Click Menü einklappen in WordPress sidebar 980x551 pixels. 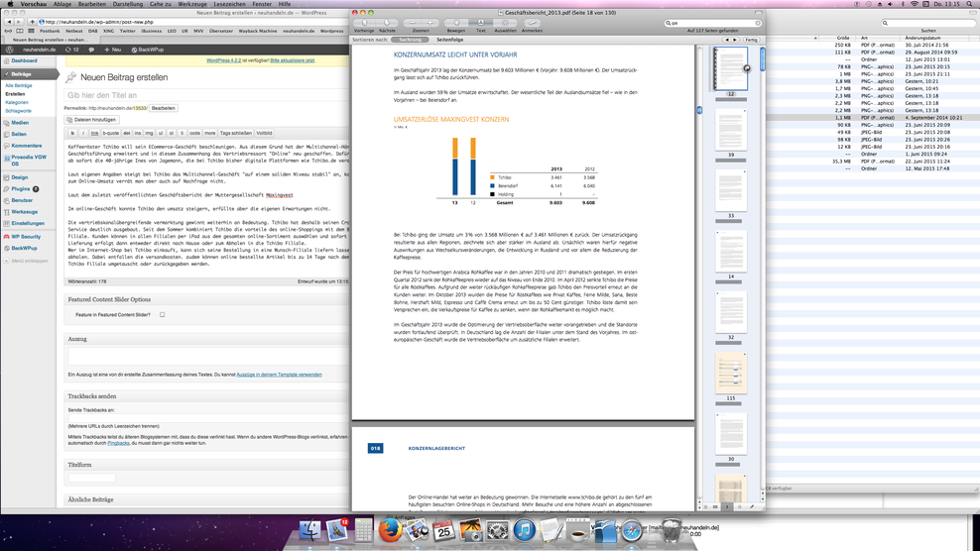click(26, 262)
